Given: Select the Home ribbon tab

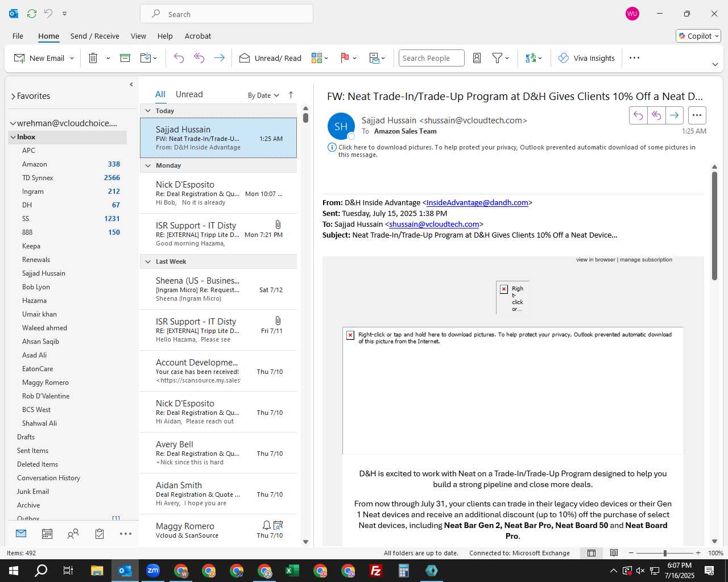Looking at the screenshot, I should tap(48, 36).
